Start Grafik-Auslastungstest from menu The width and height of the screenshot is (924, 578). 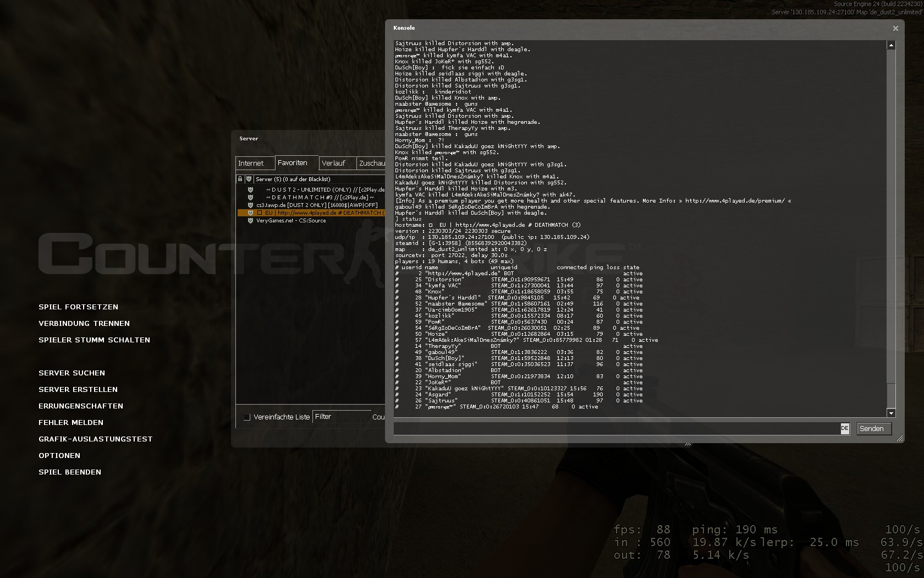[x=95, y=439]
